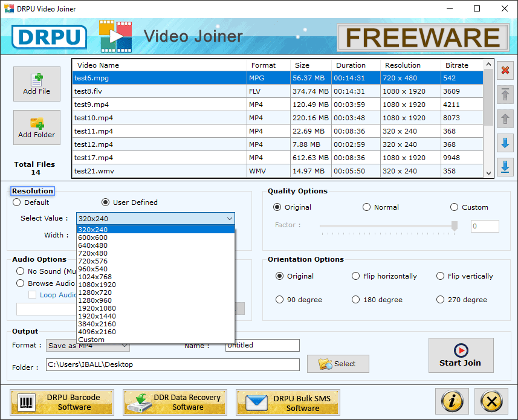Image resolution: width=518 pixels, height=420 pixels.
Task: Click the output Folder path field
Action: tap(173, 364)
